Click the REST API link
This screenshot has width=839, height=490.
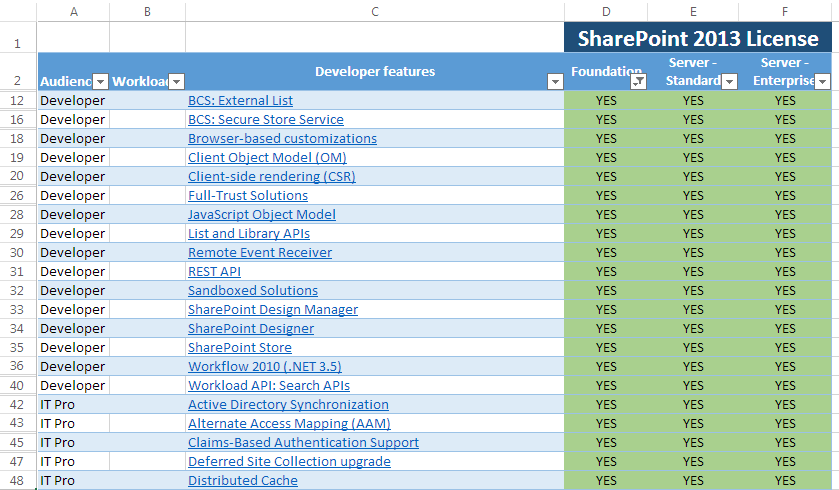pyautogui.click(x=214, y=271)
